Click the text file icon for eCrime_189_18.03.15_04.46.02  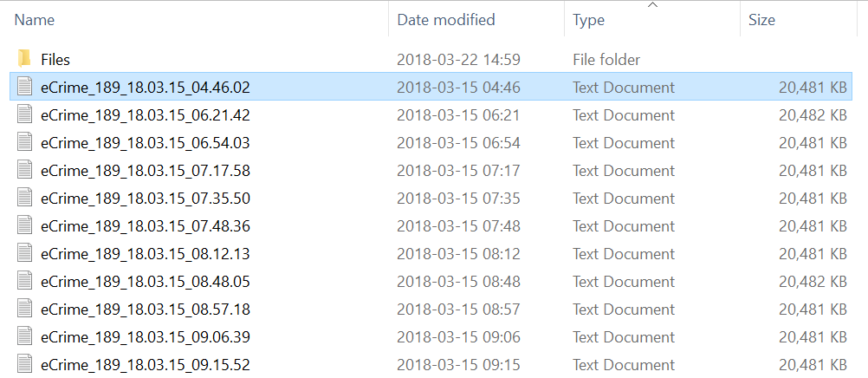[x=24, y=87]
